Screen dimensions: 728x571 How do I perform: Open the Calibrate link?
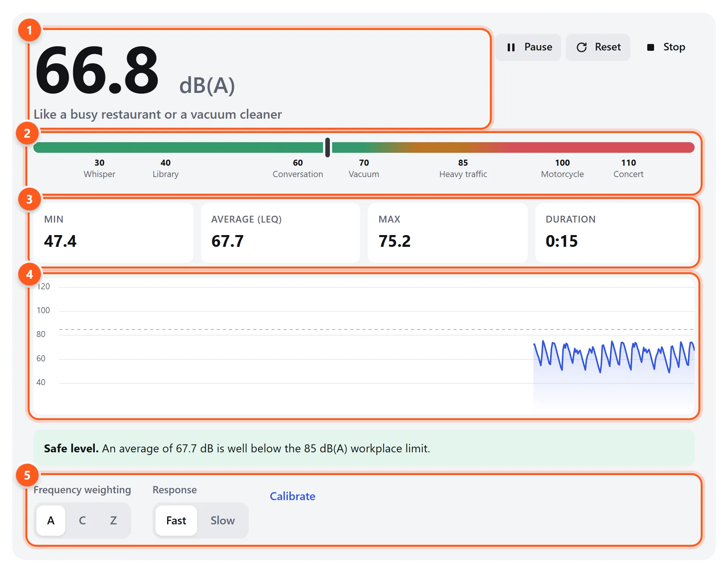click(292, 496)
